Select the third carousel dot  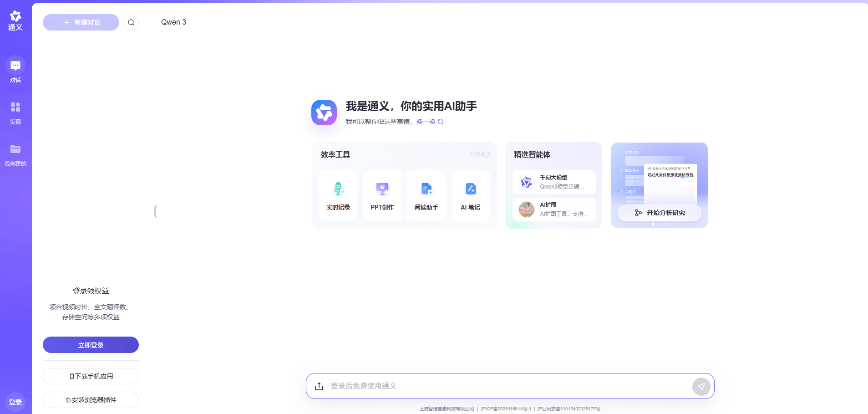tap(666, 224)
